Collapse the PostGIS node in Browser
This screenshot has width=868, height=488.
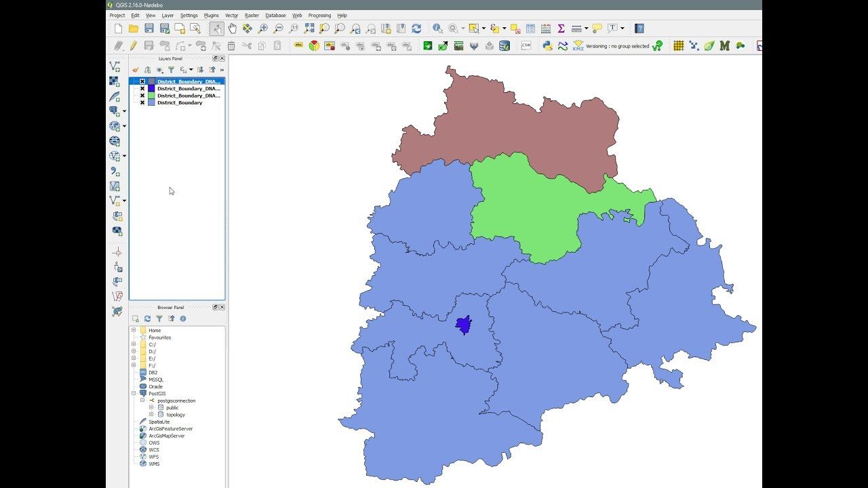134,393
